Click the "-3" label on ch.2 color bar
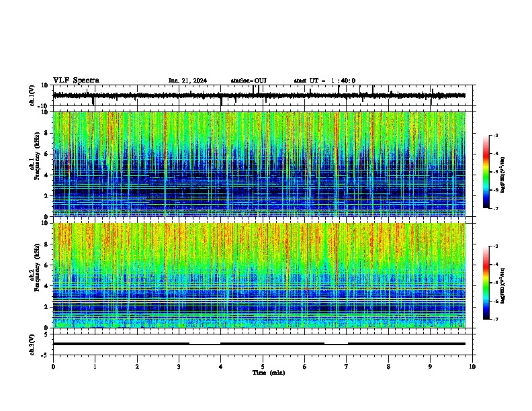This screenshot has width=532, height=411. tap(496, 246)
